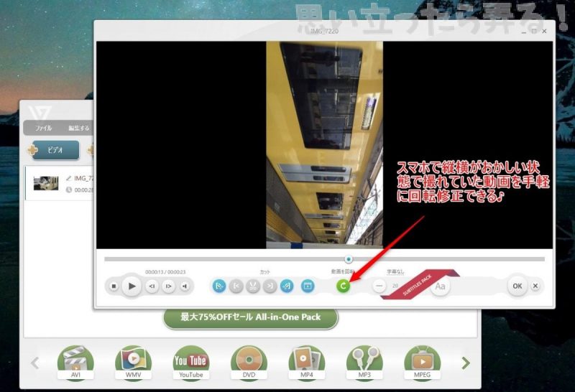Play the IMG_7220 video preview

click(x=132, y=286)
